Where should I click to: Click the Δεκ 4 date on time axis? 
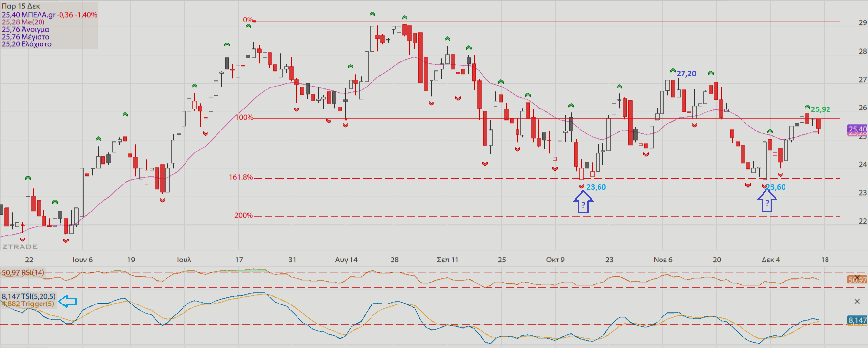(771, 260)
